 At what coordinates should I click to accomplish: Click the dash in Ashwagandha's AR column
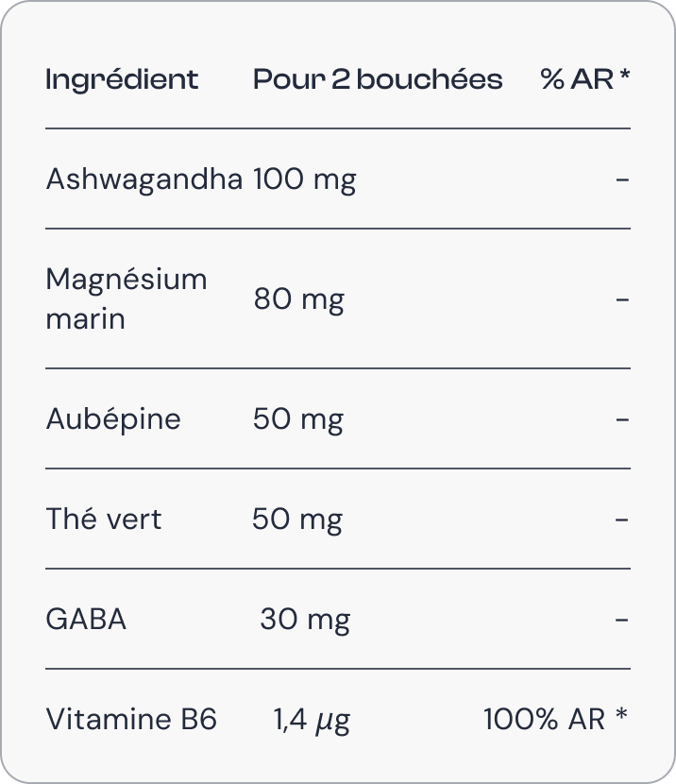(622, 179)
